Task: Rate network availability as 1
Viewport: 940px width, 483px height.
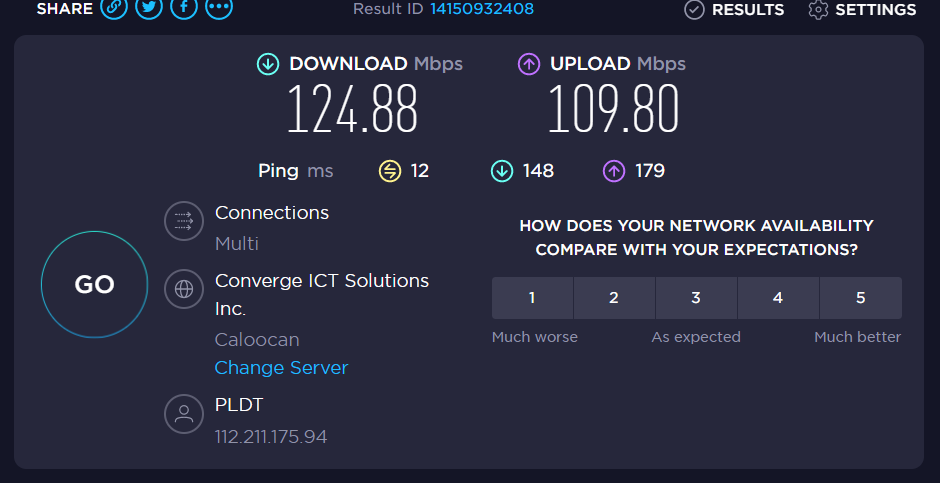Action: (532, 298)
